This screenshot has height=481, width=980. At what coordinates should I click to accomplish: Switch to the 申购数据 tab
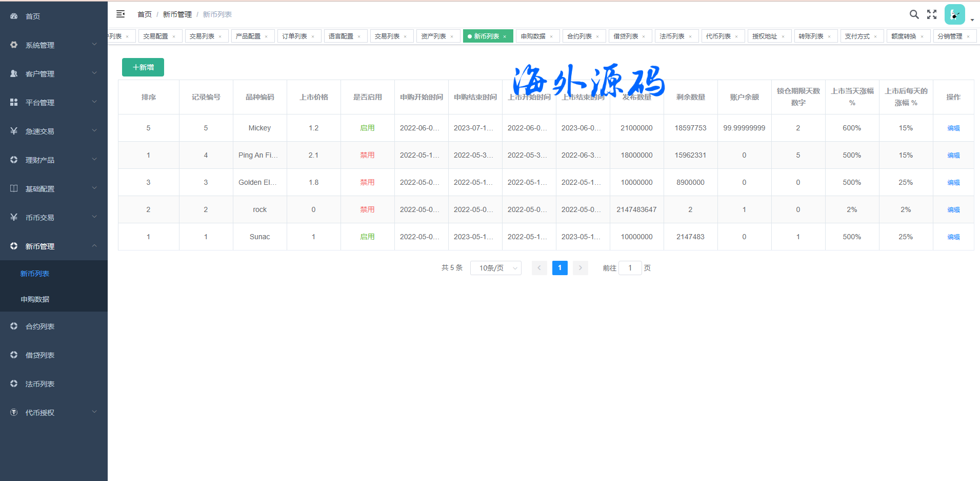(x=533, y=36)
